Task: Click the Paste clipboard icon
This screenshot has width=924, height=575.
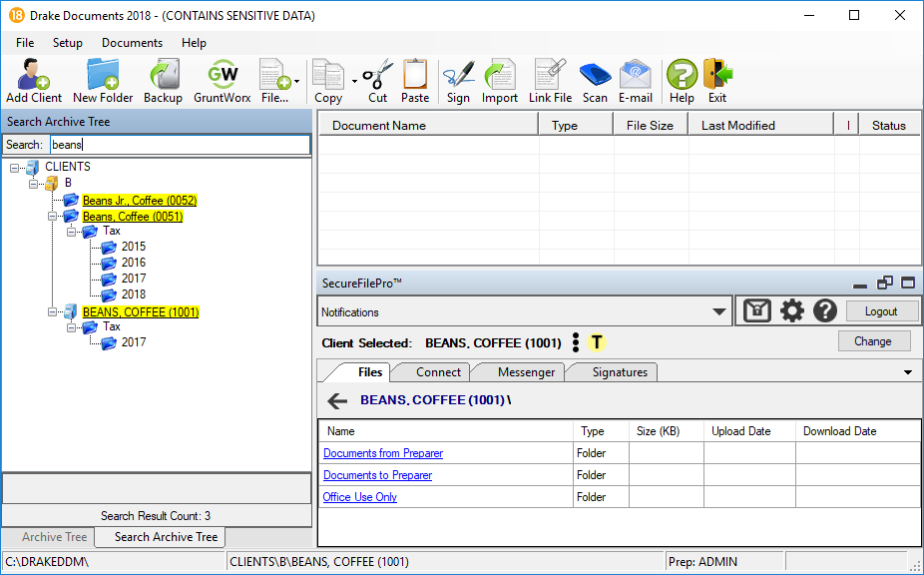Action: point(415,81)
